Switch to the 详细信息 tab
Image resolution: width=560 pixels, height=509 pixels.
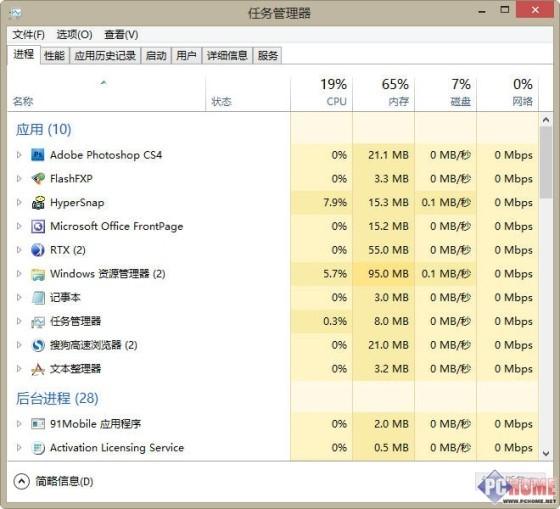point(227,56)
